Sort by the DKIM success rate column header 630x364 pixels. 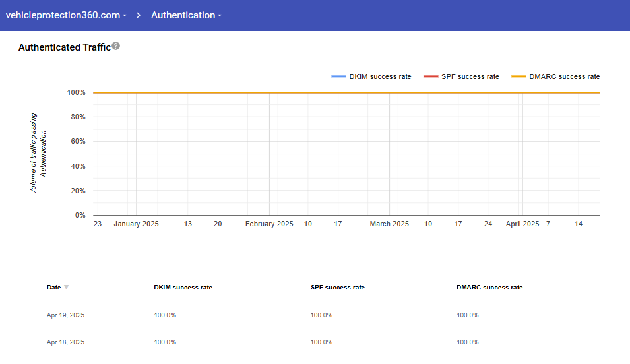point(183,288)
